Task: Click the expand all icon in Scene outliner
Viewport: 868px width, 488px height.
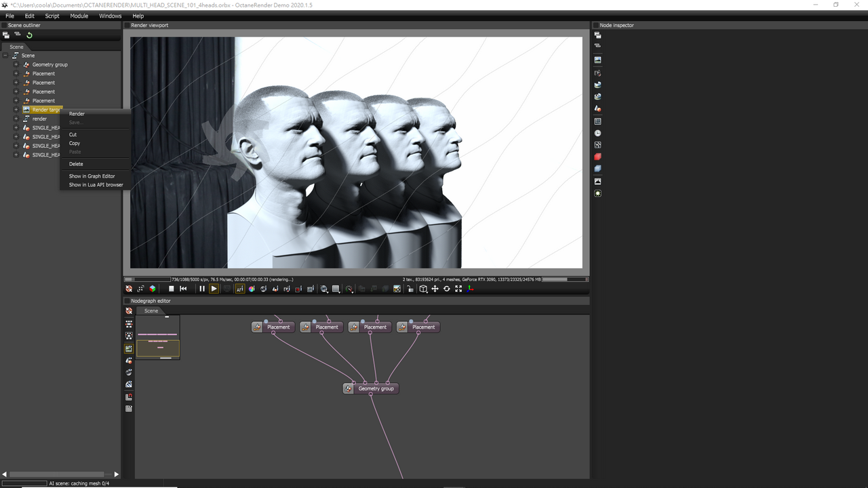Action: [x=6, y=35]
